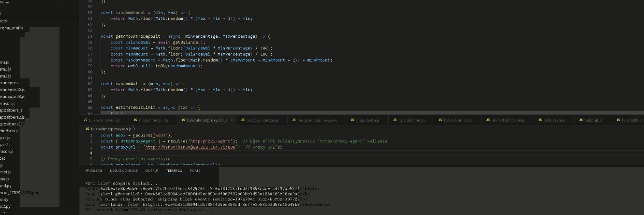The width and height of the screenshot is (644, 215).
Task: Close the taikoahmetproxyson.js tab with its X
Action: 232,120
